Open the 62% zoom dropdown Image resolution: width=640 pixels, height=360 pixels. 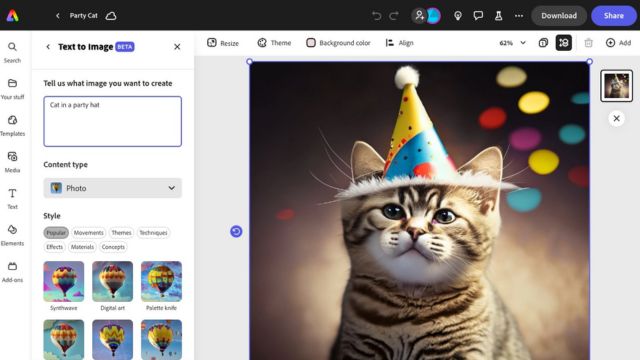point(512,43)
